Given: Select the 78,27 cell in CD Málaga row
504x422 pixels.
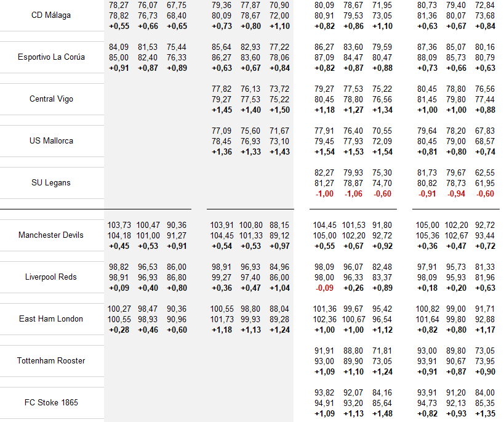Looking at the screenshot, I should [x=119, y=6].
